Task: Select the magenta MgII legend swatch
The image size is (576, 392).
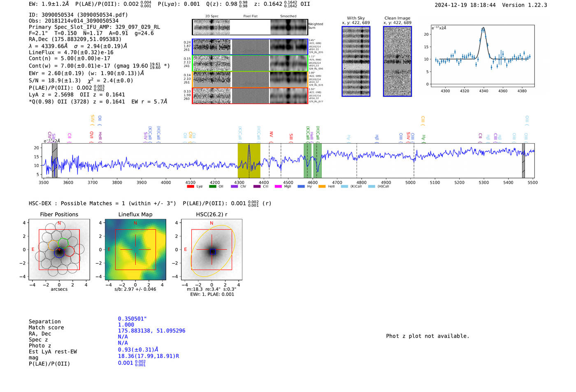Action: pos(278,186)
